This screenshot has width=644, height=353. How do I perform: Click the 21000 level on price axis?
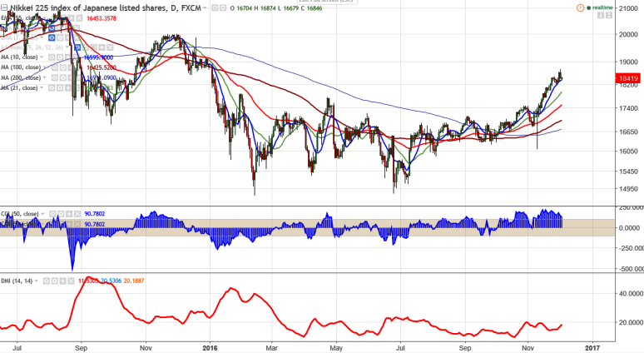628,8
